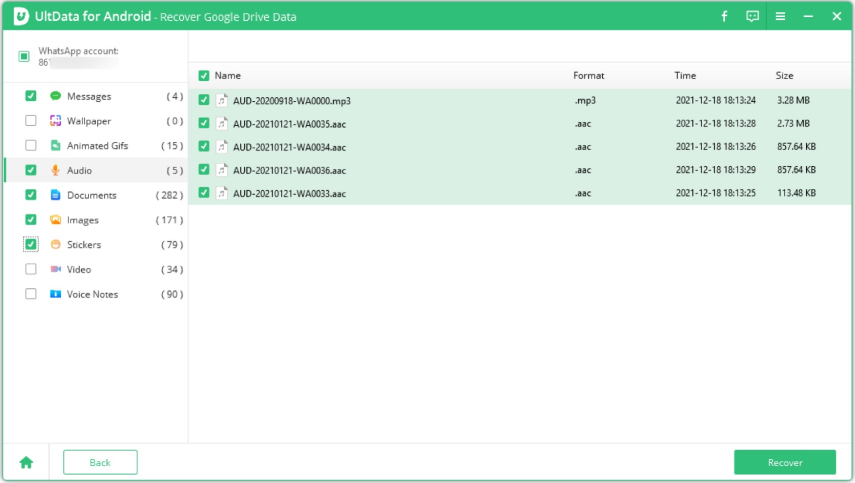Check the Wallpaper category checkbox
This screenshot has height=483, width=855.
31,120
